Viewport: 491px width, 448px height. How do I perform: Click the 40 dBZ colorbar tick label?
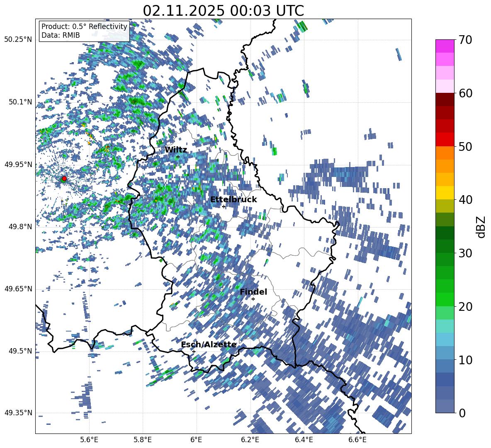click(466, 200)
